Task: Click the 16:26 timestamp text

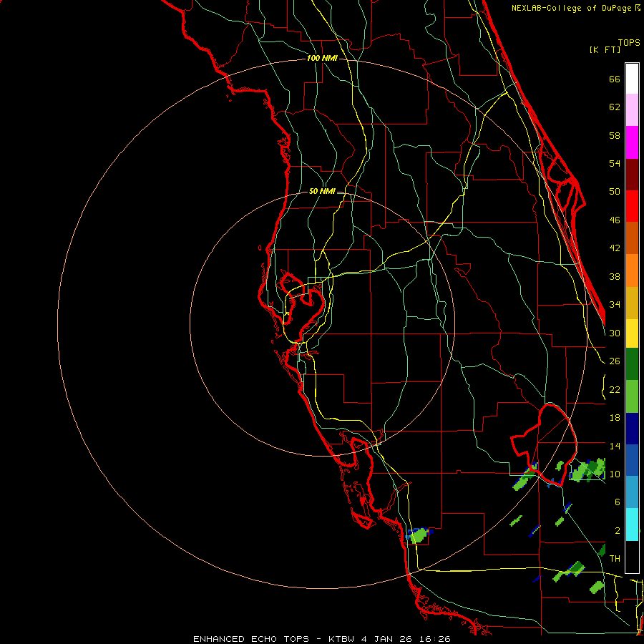Action: (x=435, y=639)
